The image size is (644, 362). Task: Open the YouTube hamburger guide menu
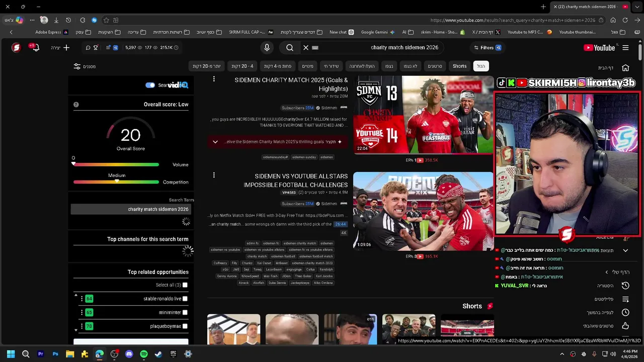click(x=625, y=48)
